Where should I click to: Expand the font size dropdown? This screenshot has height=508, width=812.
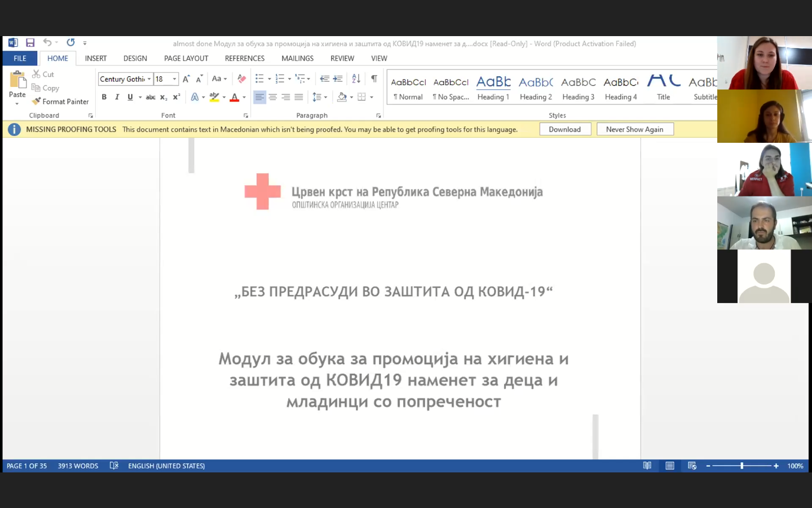pos(174,79)
